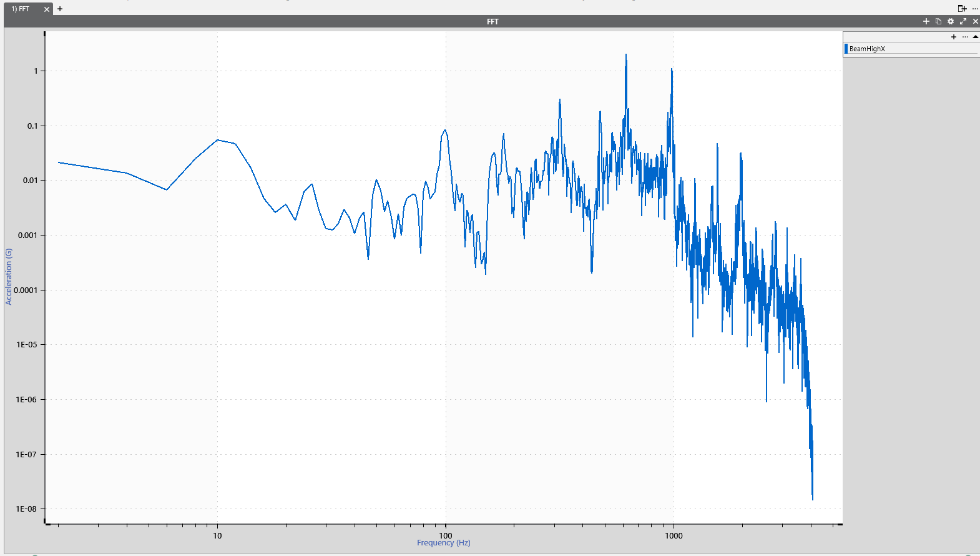Click the y-axis value '1E-08'
Viewport: 980px width, 556px height.
point(27,509)
